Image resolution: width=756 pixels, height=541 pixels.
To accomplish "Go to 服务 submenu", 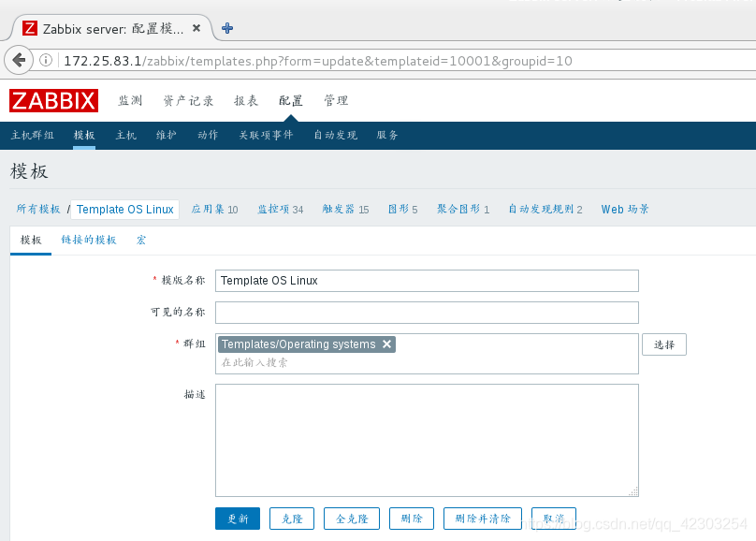I will coord(387,136).
